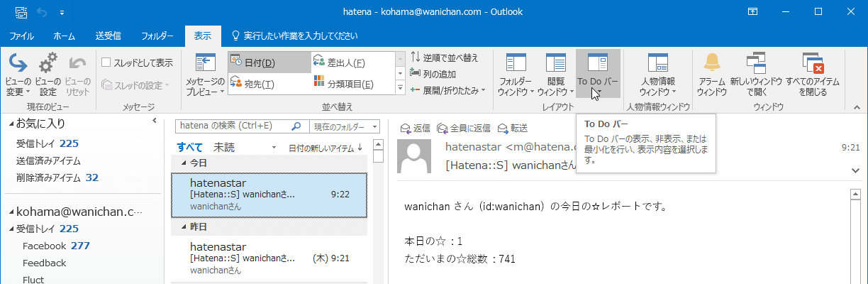Open the アラームウィンドウ
Viewport: 868px width, 284px height.
point(712,75)
